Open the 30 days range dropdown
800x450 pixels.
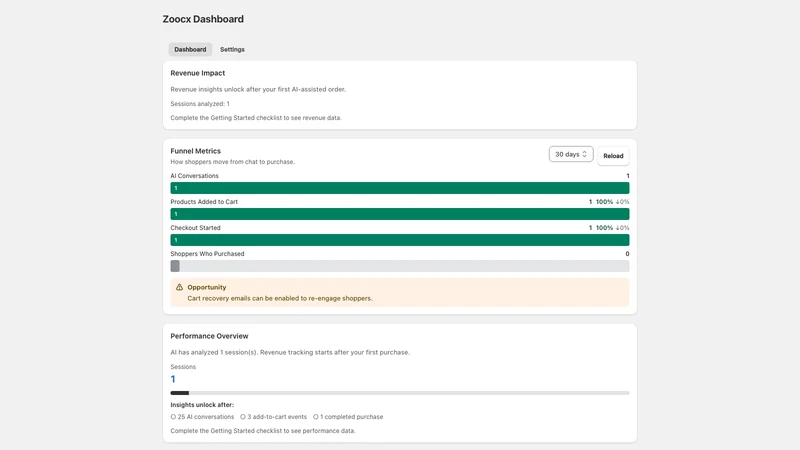click(x=571, y=154)
